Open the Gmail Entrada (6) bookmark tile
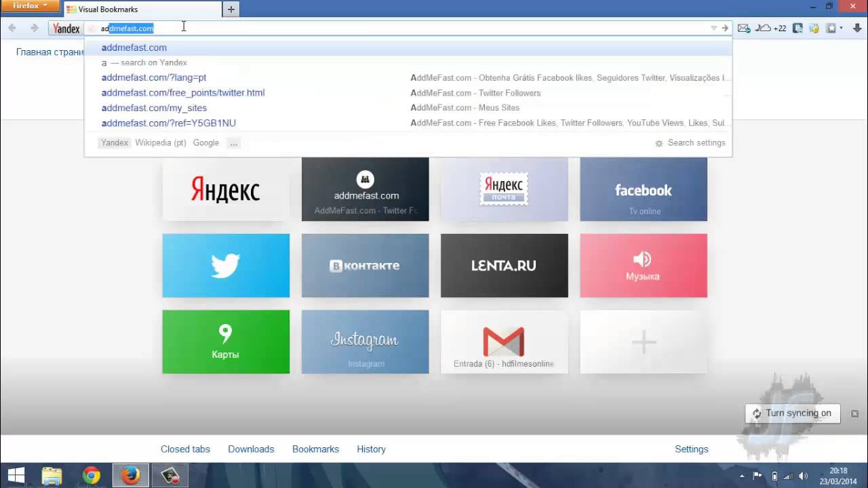This screenshot has height=488, width=868. tap(505, 342)
